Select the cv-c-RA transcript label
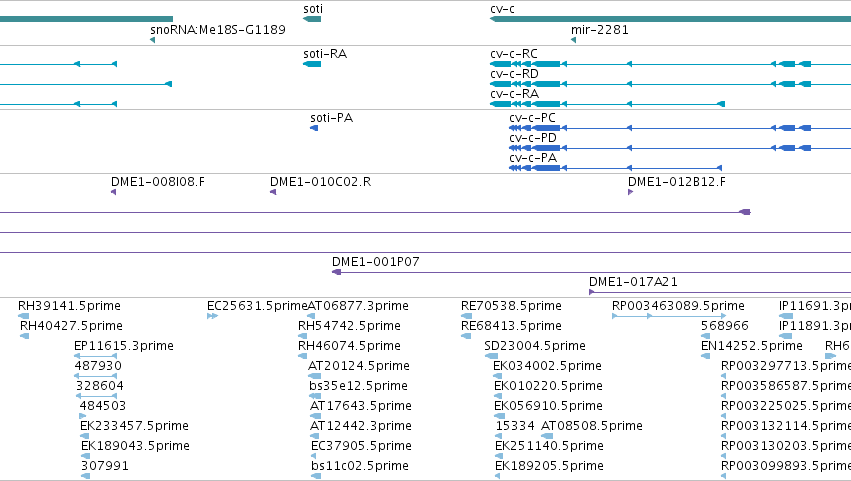This screenshot has width=851, height=481. [x=515, y=94]
